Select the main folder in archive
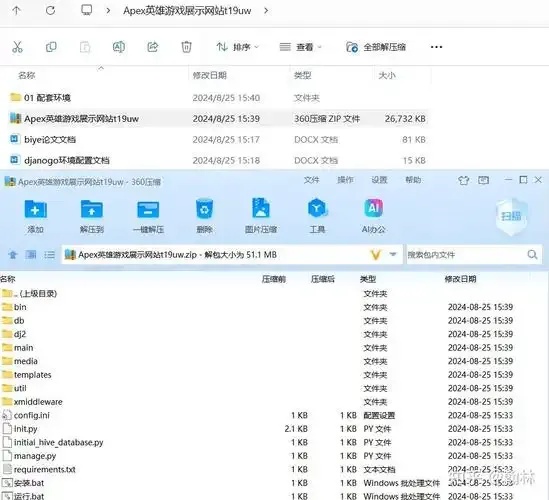The image size is (549, 500). [18, 348]
